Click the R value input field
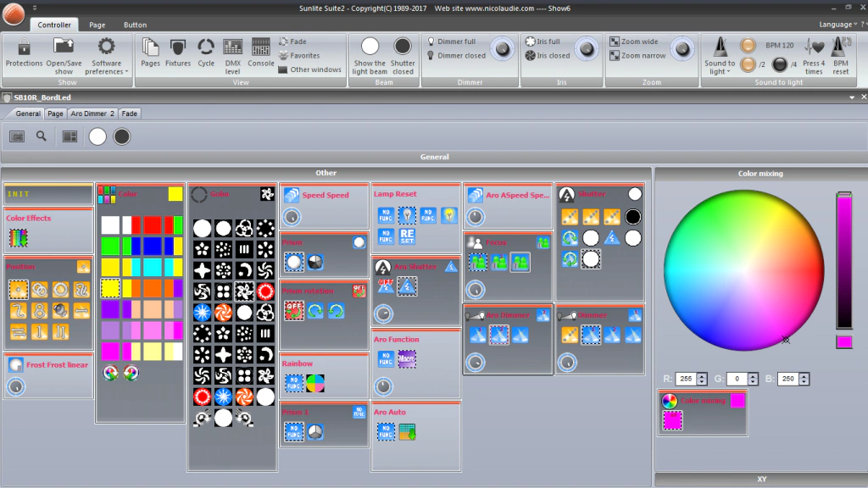Viewport: 868px width, 488px height. (x=686, y=379)
